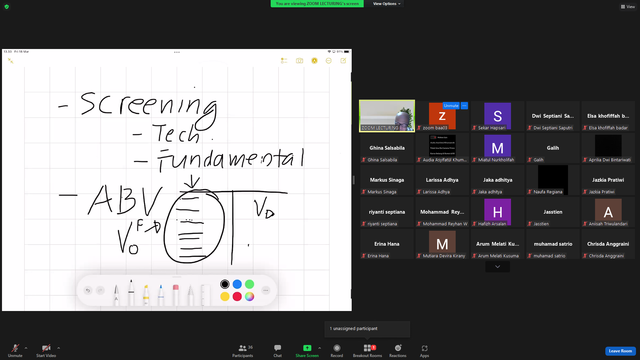
Task: Toggle the markup pen-tip icon in Notes
Action: [x=314, y=61]
